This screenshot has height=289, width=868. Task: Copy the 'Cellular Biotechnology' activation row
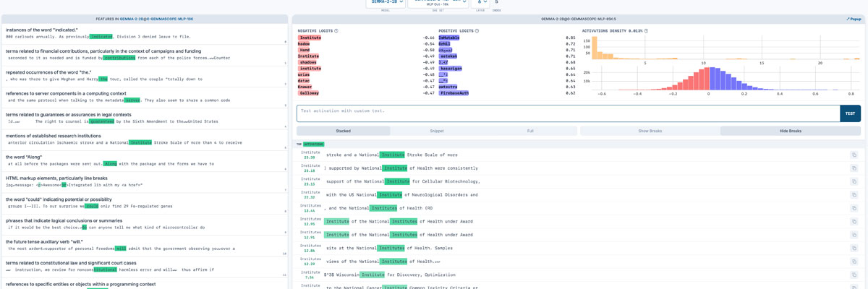click(x=854, y=181)
